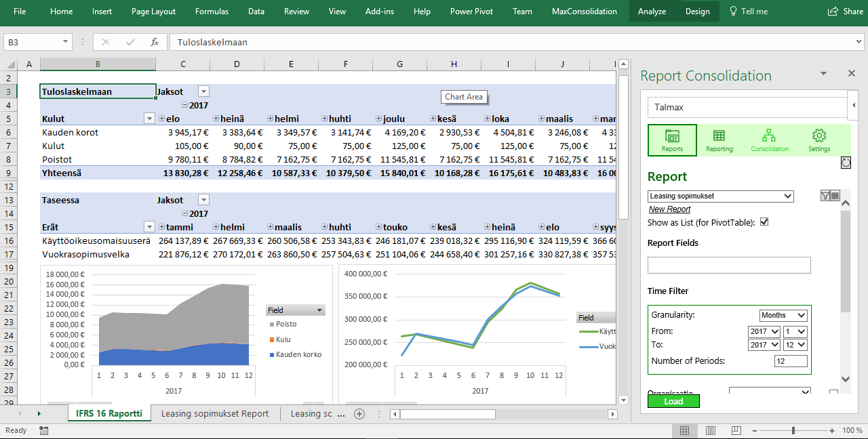Image resolution: width=868 pixels, height=439 pixels.
Task: Click the Page Layout ribbon tab
Action: click(x=154, y=12)
